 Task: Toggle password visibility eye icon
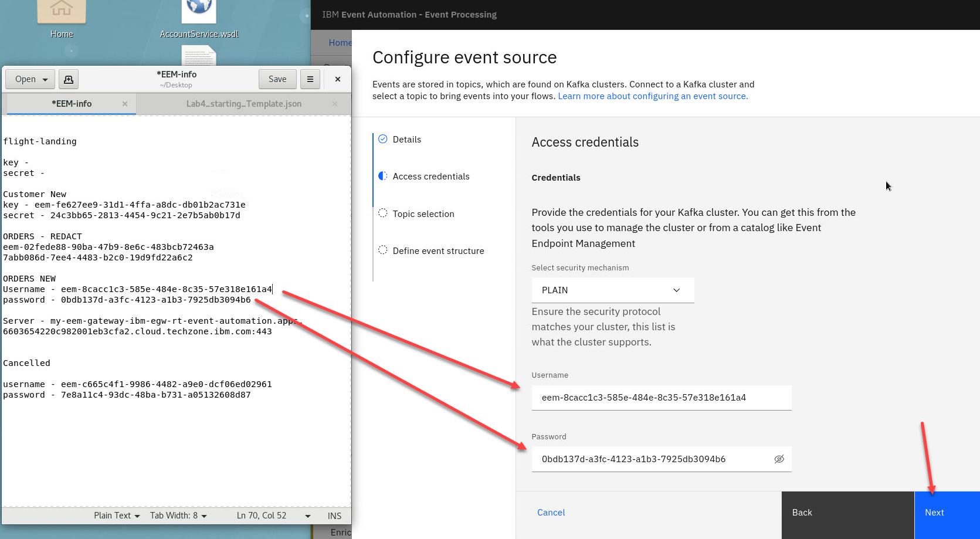tap(779, 459)
